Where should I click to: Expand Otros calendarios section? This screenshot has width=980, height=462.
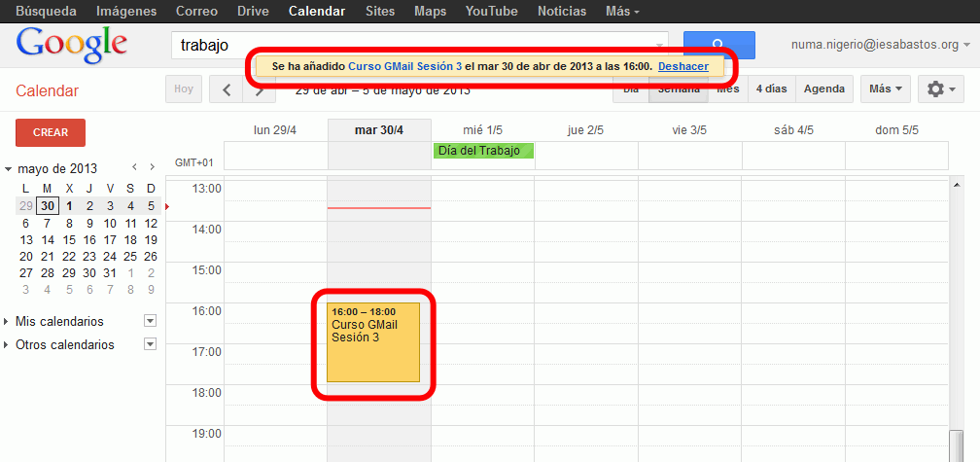(x=6, y=344)
